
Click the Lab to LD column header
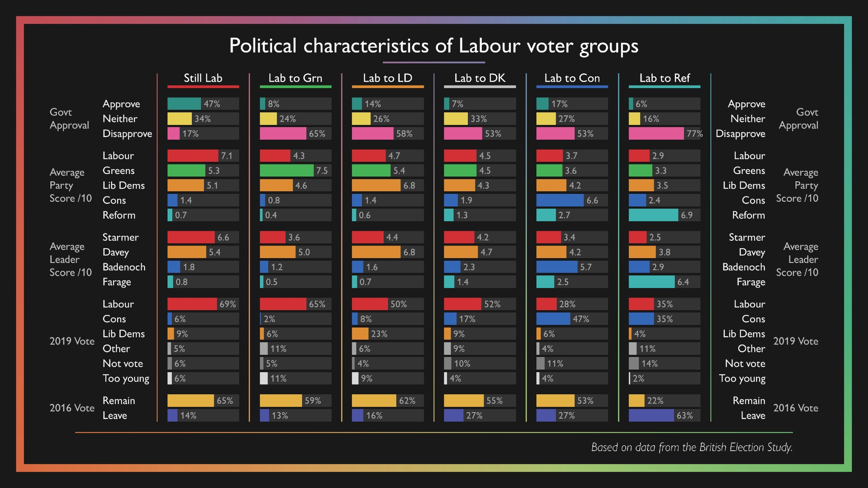pyautogui.click(x=388, y=78)
